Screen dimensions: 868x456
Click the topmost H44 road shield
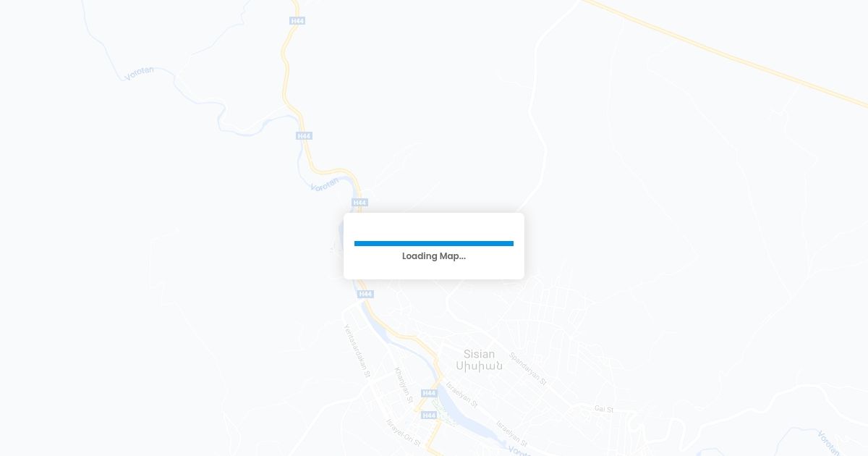pyautogui.click(x=297, y=21)
